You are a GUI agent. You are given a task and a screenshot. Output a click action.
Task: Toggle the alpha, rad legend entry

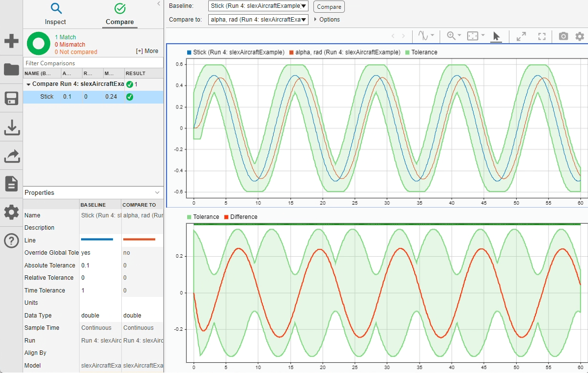click(x=345, y=53)
